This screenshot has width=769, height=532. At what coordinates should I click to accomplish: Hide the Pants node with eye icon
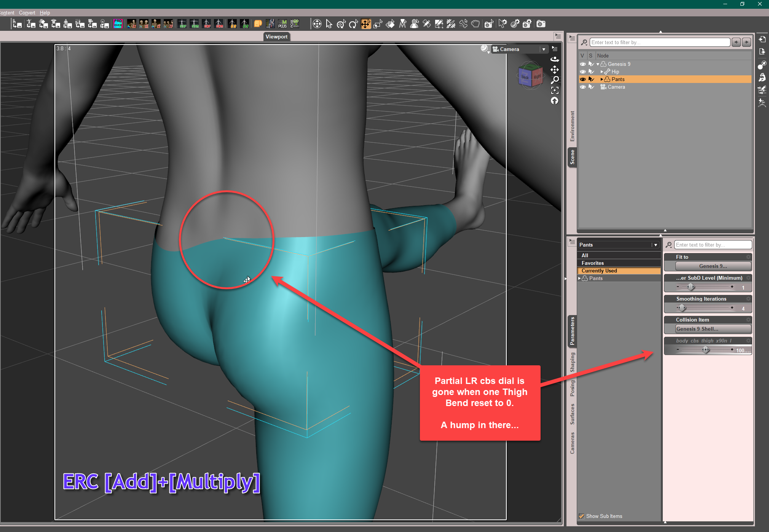click(582, 79)
